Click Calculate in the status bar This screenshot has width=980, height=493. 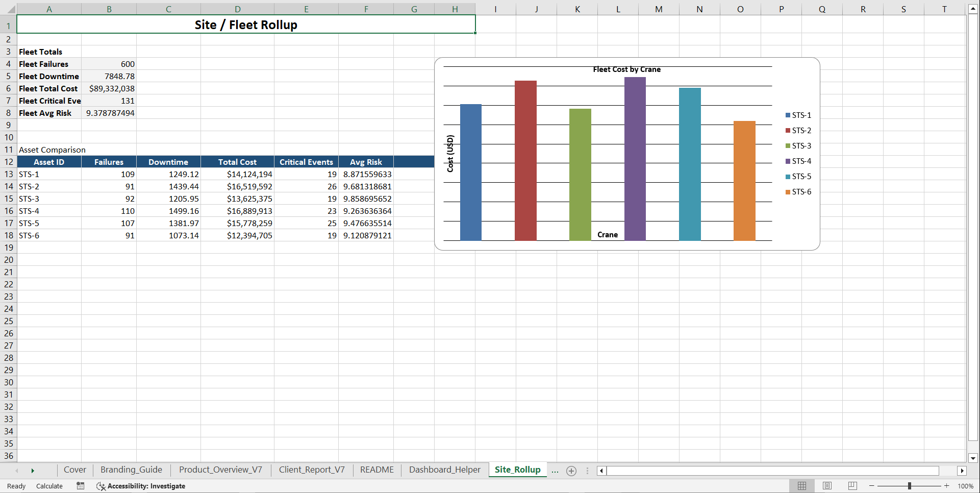tap(49, 486)
